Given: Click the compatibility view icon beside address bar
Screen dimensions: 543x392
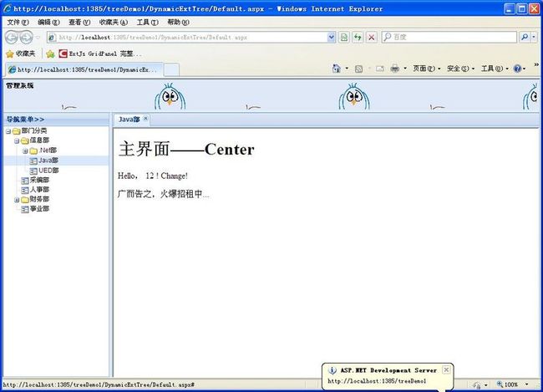Looking at the screenshot, I should (344, 37).
